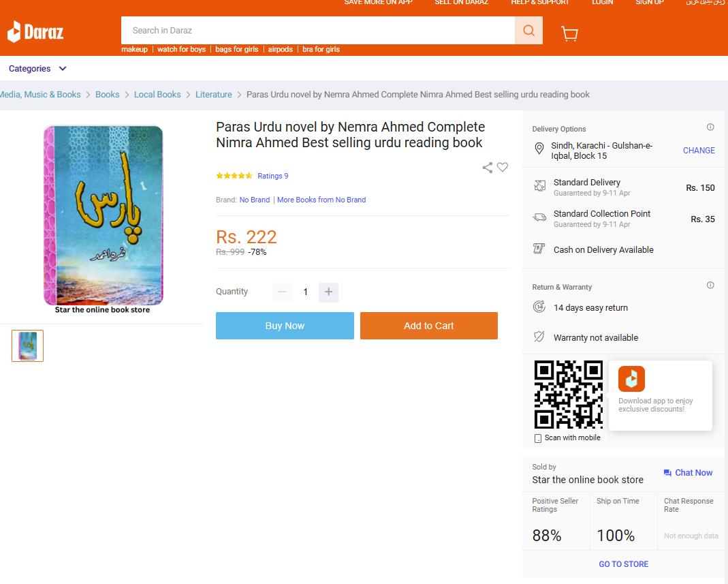Click Literature breadcrumb link
728x584 pixels.
tap(214, 94)
